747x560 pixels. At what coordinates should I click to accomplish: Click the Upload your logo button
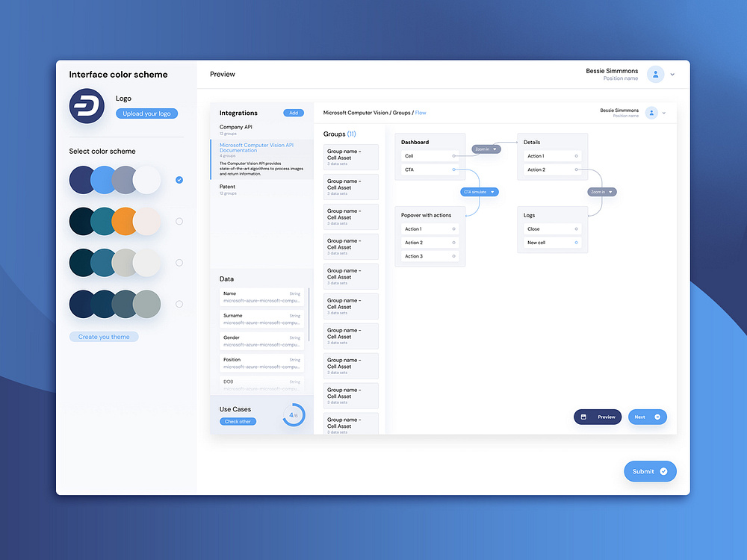click(x=146, y=113)
